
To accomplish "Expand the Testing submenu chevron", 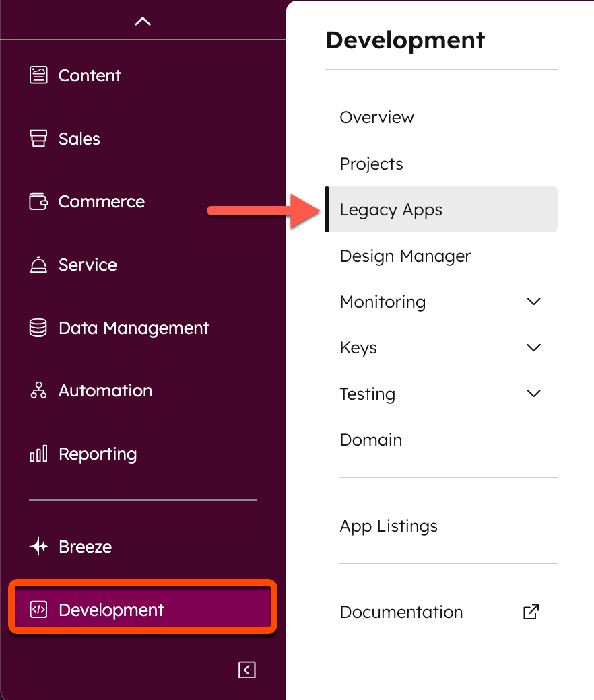I will (x=533, y=394).
